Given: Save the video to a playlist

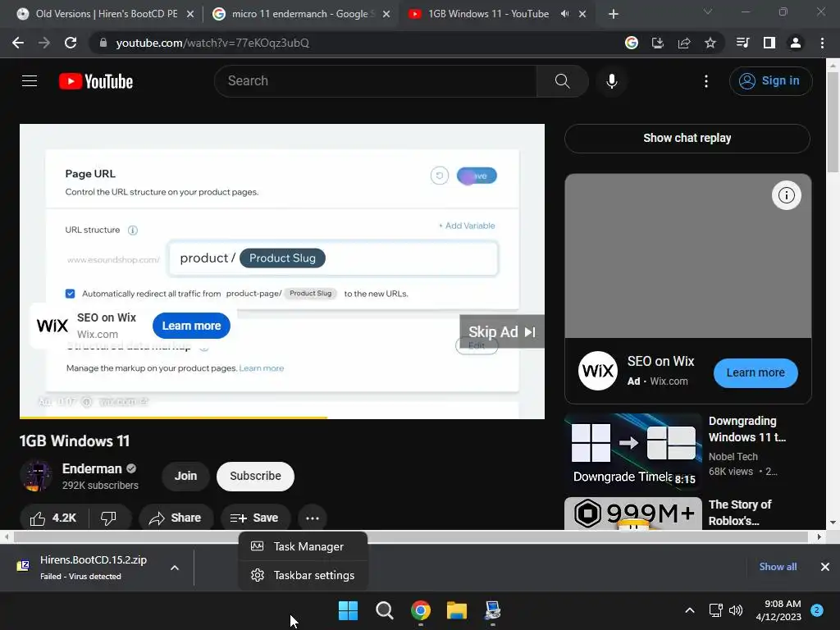Looking at the screenshot, I should click(x=254, y=518).
